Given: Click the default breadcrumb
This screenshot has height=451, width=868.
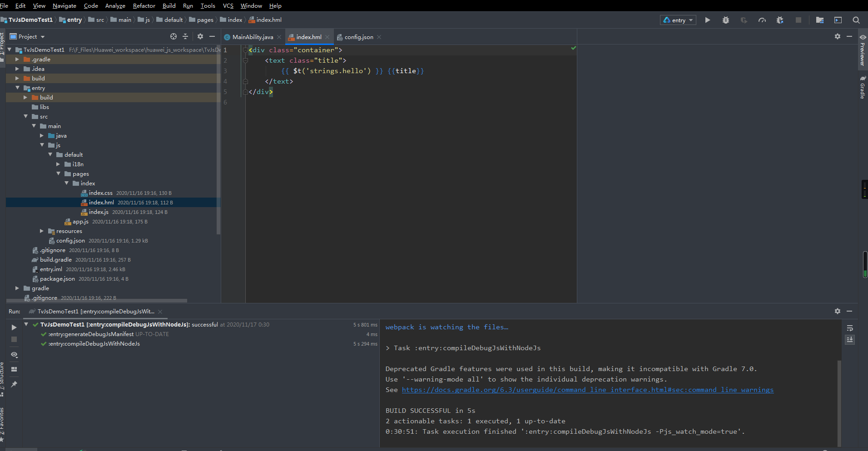Looking at the screenshot, I should pos(169,20).
